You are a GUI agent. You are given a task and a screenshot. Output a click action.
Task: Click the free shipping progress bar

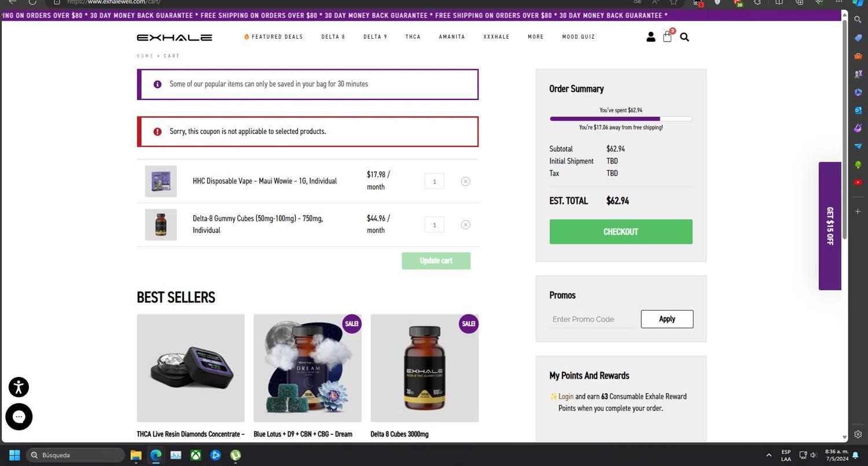[621, 119]
